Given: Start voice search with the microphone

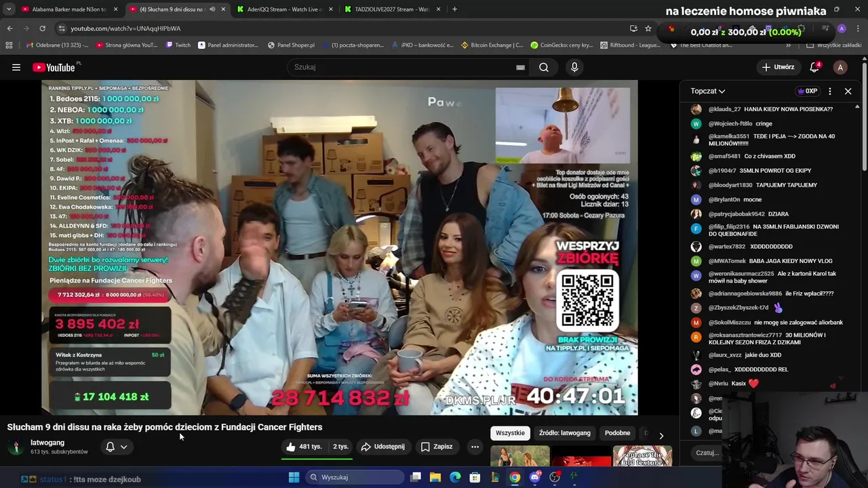Looking at the screenshot, I should tap(574, 67).
